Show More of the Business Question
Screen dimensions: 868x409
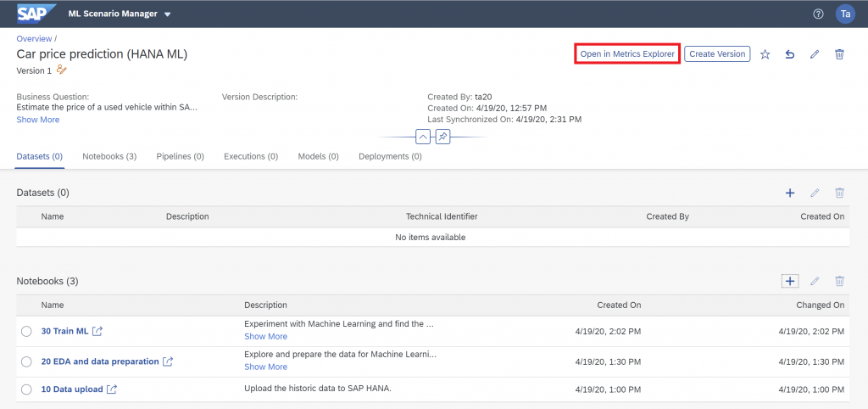tap(37, 120)
